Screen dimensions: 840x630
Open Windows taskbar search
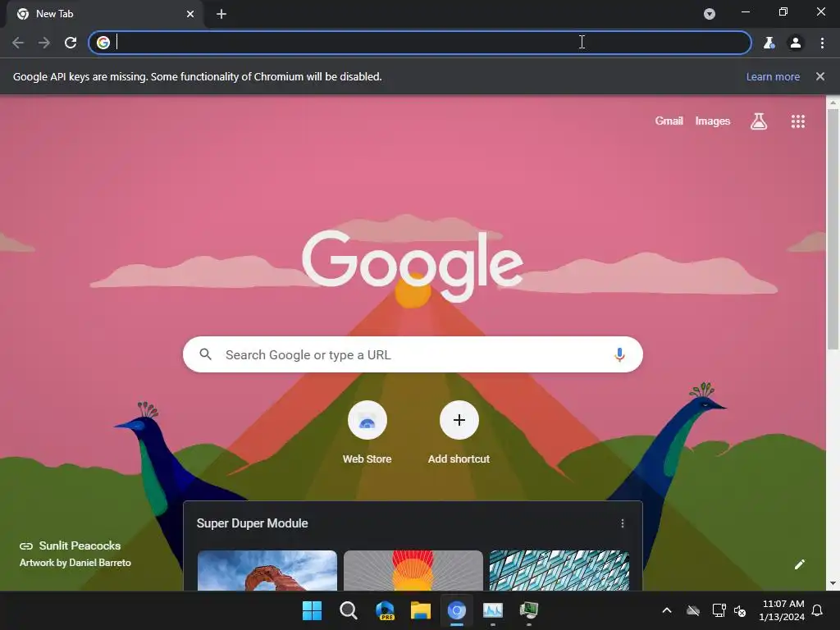[x=348, y=610]
